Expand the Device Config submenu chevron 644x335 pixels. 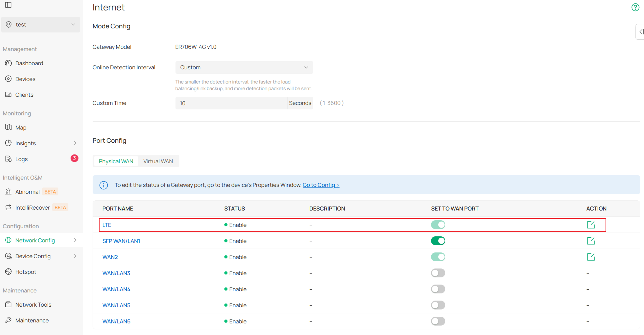click(x=75, y=256)
